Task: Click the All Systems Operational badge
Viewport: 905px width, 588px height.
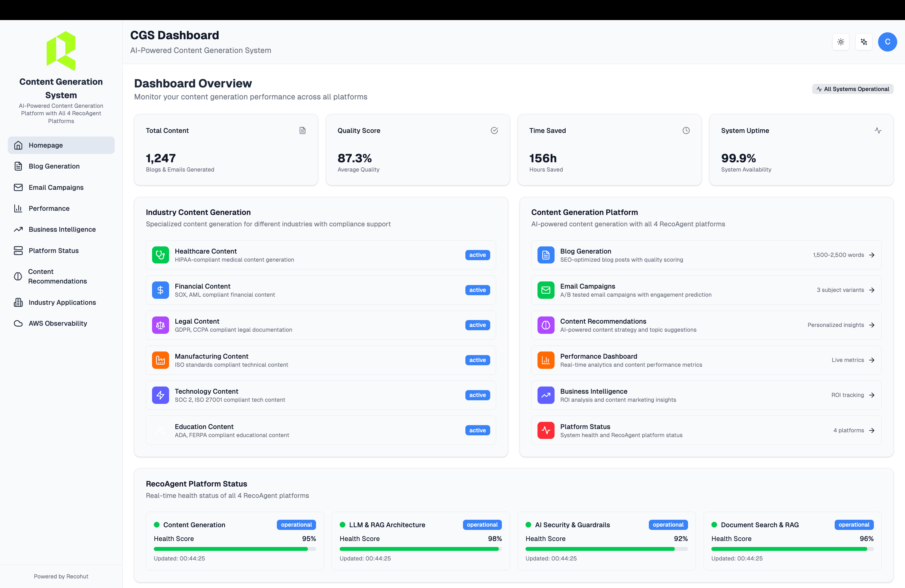Action: 853,89
